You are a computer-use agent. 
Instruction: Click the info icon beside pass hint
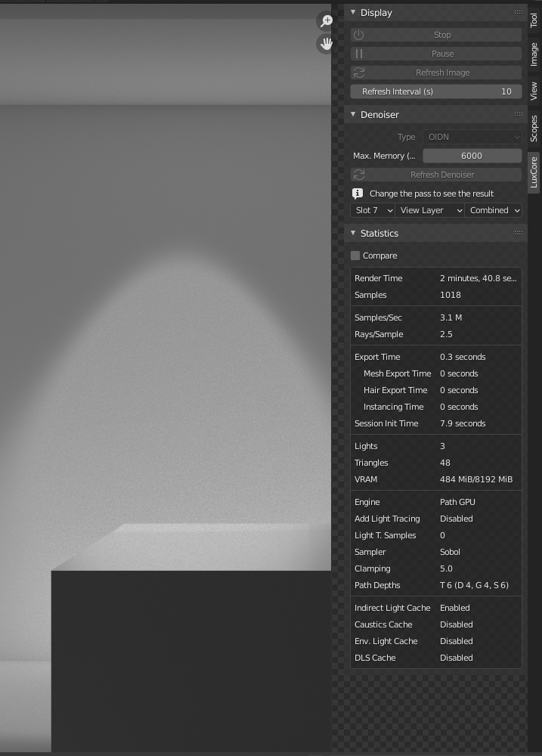[358, 194]
